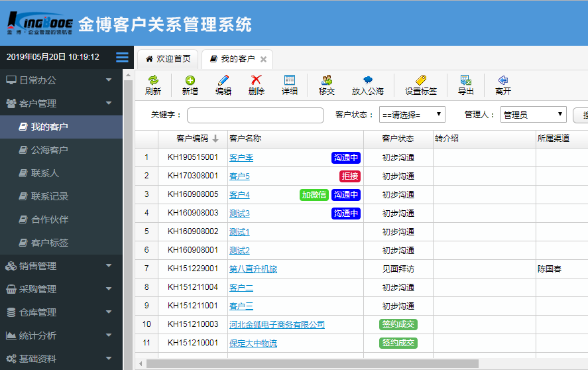Expand the 仓库管理 sidebar section
The image size is (588, 370).
coord(61,312)
